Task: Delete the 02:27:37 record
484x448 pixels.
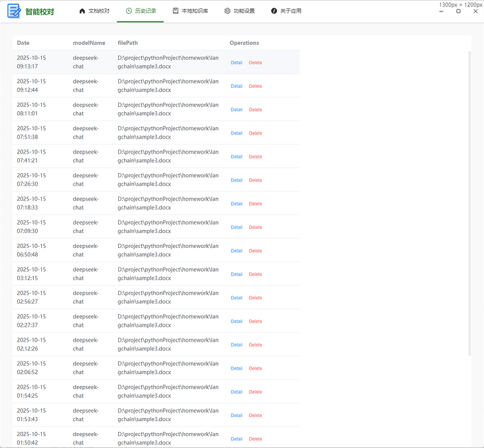Action: [255, 321]
